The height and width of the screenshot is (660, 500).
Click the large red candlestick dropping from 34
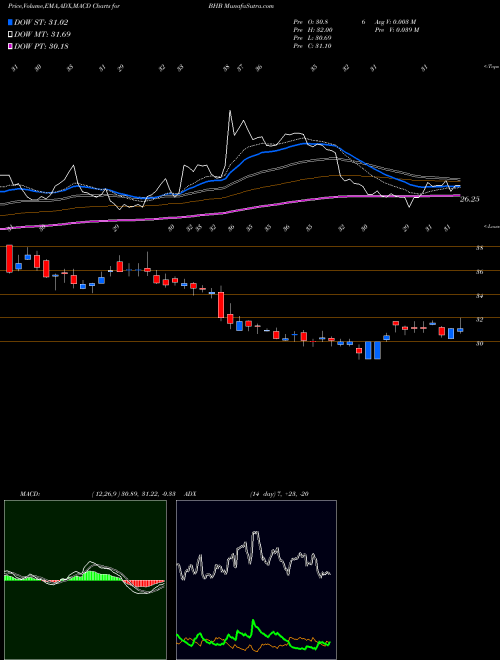click(221, 306)
